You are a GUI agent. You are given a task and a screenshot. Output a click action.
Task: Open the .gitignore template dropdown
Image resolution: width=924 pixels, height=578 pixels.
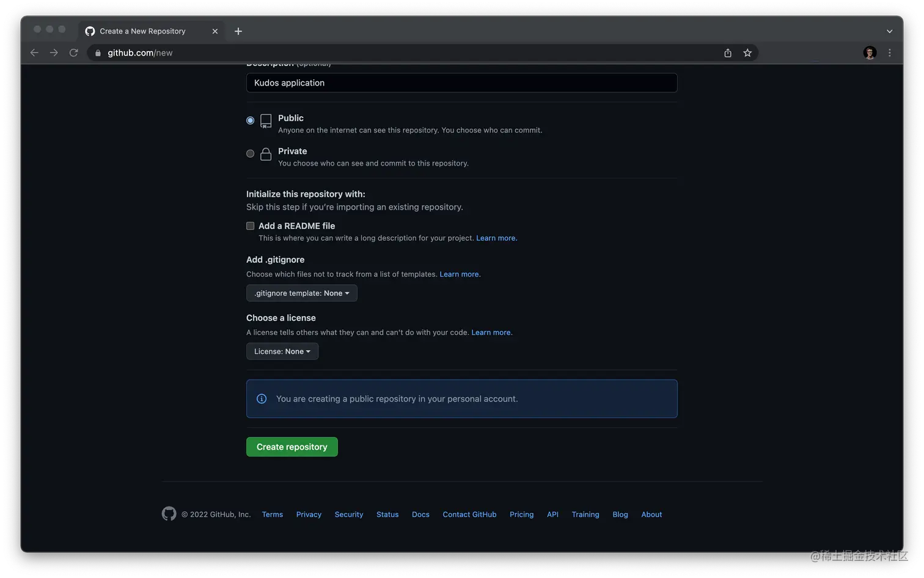click(301, 293)
